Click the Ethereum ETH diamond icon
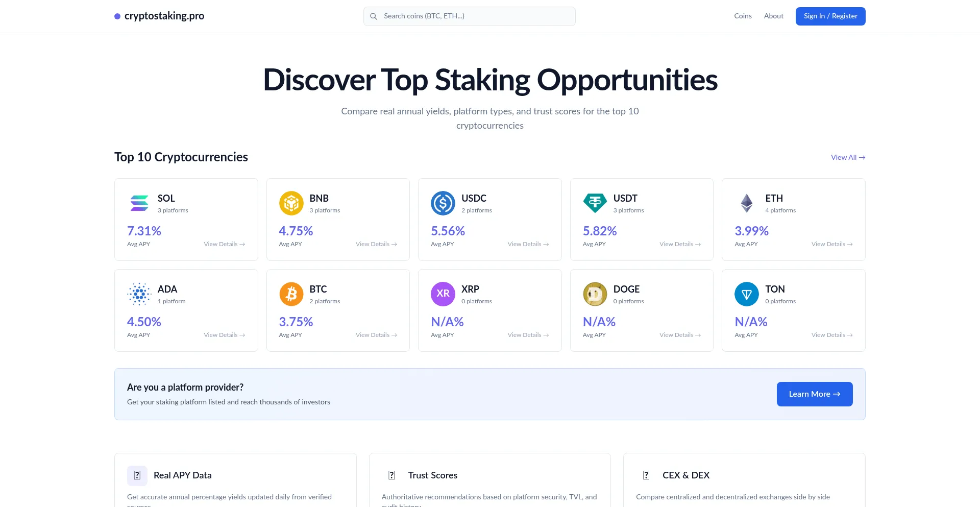980x507 pixels. [746, 203]
